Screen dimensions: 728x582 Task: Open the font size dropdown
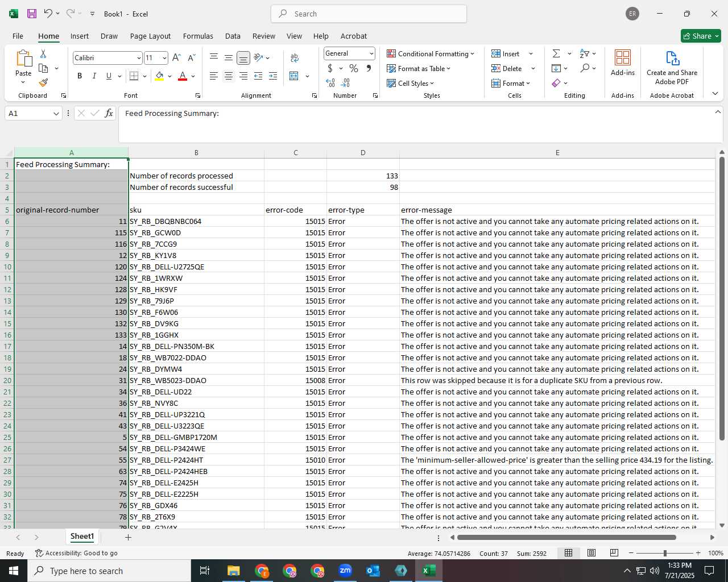coord(164,58)
